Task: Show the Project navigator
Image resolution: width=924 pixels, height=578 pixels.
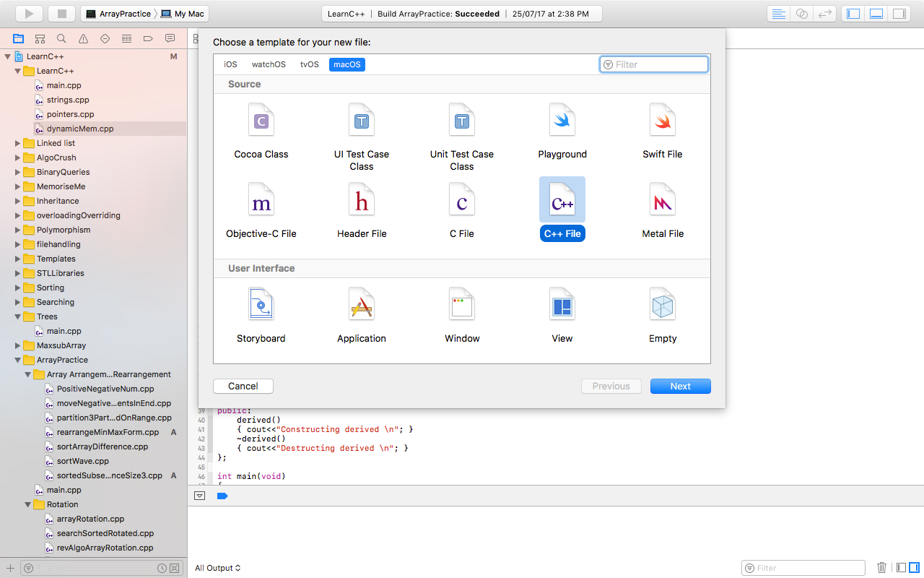Action: click(x=18, y=38)
